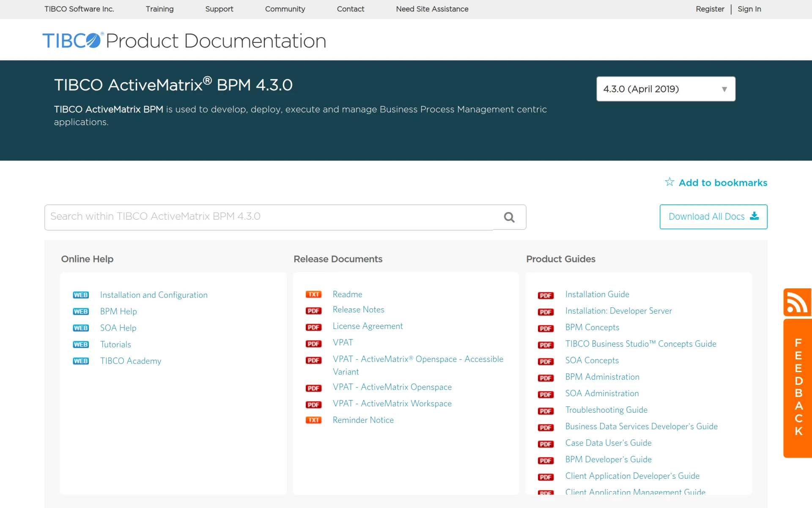Image resolution: width=812 pixels, height=508 pixels.
Task: Click PDF icon beside VPAT ActiveMatrix Workspace
Action: tap(313, 405)
